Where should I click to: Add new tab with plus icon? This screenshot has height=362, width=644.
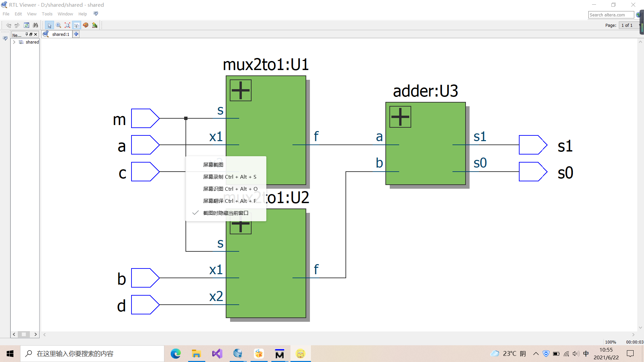tap(76, 34)
